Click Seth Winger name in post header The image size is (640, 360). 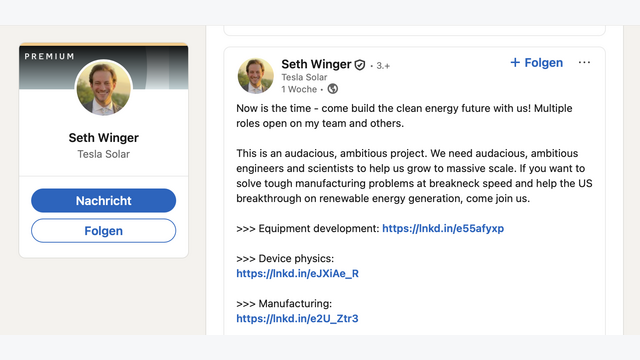click(316, 64)
